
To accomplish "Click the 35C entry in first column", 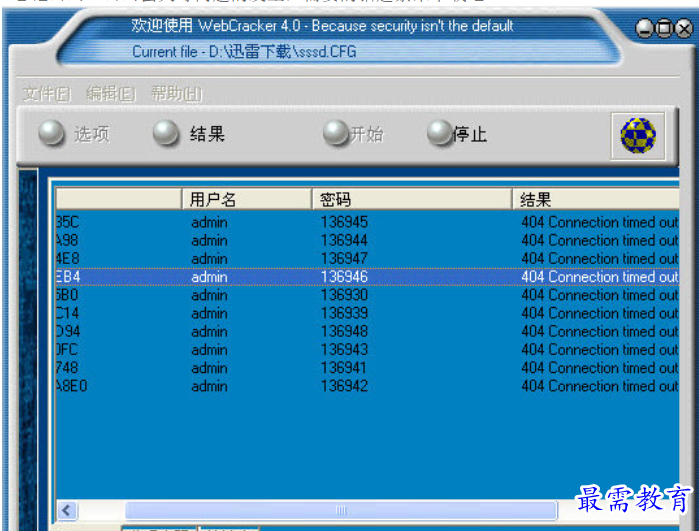I will pyautogui.click(x=67, y=222).
